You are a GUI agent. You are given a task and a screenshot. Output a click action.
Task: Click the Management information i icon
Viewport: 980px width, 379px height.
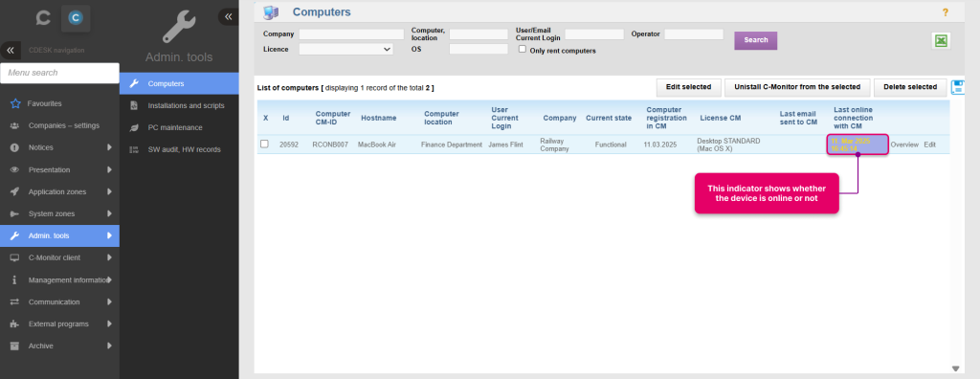[15, 280]
